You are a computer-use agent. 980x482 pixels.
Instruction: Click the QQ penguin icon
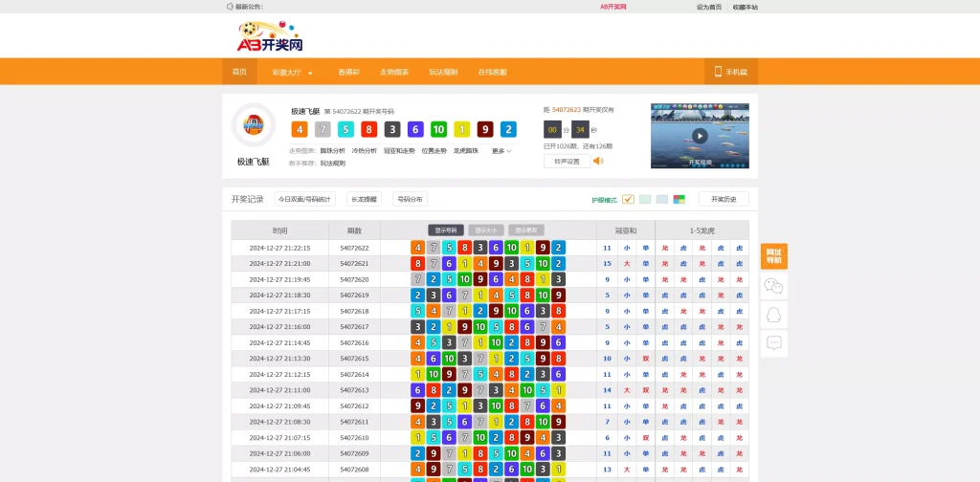click(774, 315)
